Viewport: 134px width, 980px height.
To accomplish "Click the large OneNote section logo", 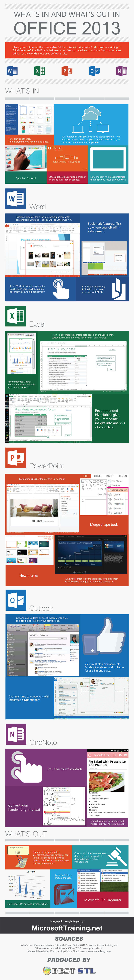I will click(16, 734).
